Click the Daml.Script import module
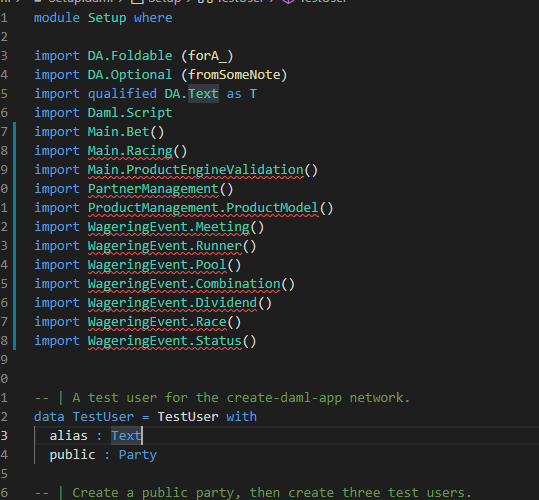This screenshot has height=500, width=539. pyautogui.click(x=130, y=113)
